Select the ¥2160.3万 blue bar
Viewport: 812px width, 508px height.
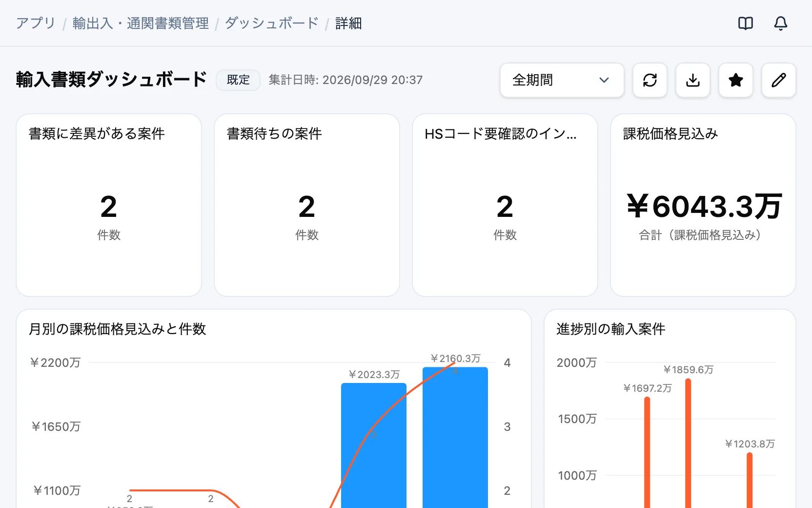tap(455, 438)
